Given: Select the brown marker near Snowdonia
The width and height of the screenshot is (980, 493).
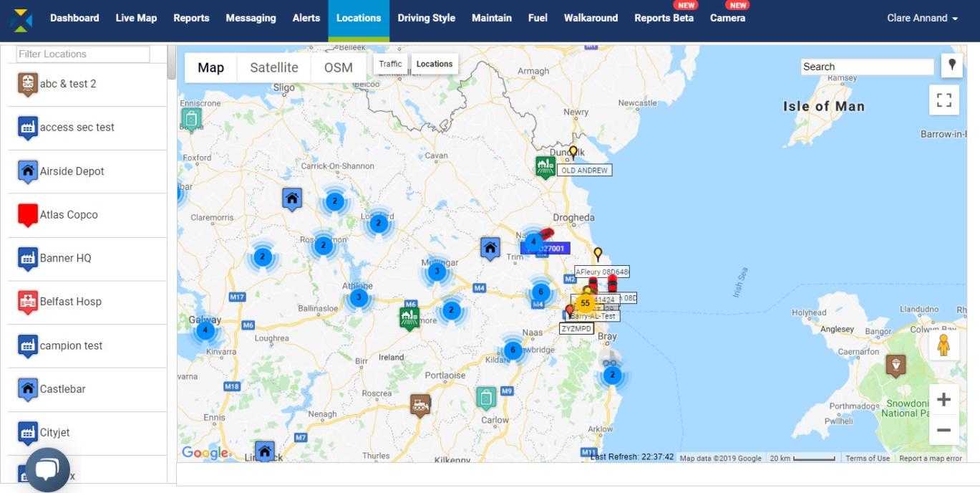Looking at the screenshot, I should pos(895,365).
